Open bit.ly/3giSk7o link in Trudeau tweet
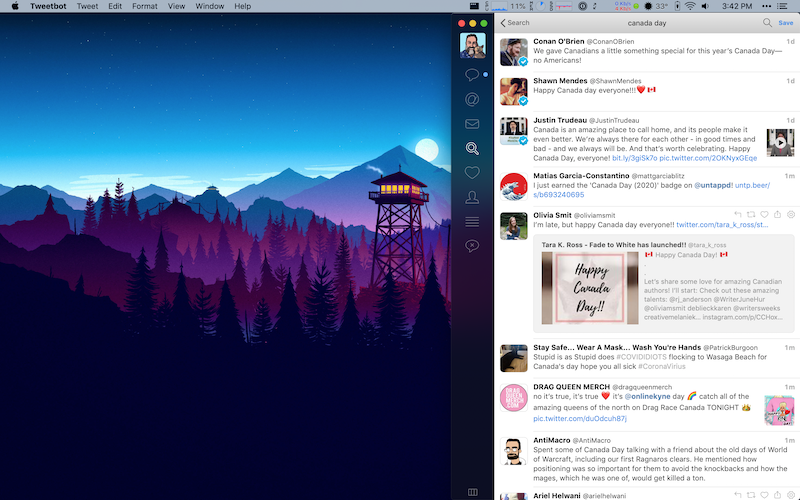Screen dimensions: 800x500 [635, 158]
